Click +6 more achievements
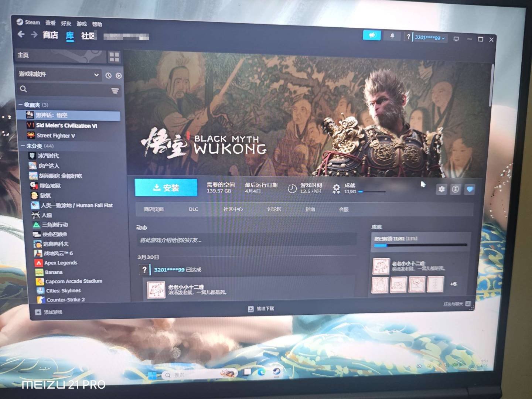Viewport: 532px width, 399px height. coord(453,284)
